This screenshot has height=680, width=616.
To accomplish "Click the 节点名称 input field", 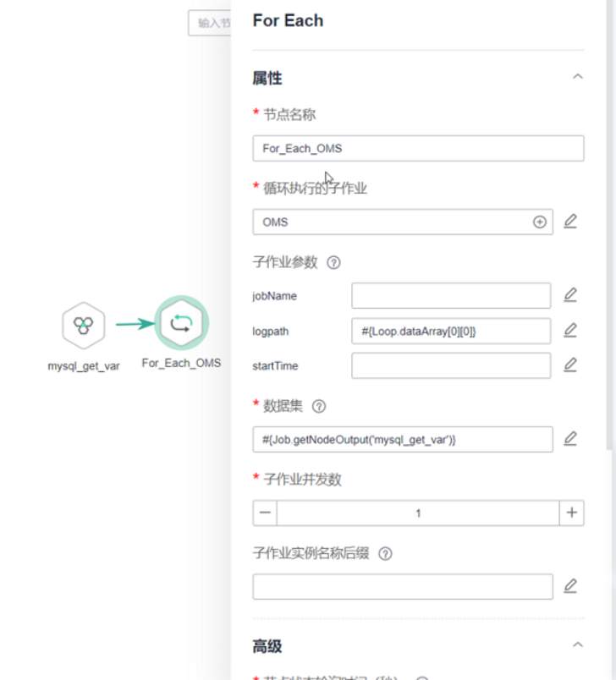I will [x=418, y=148].
